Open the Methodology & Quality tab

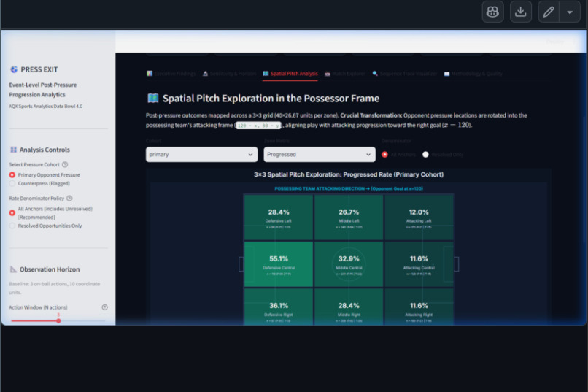[473, 74]
